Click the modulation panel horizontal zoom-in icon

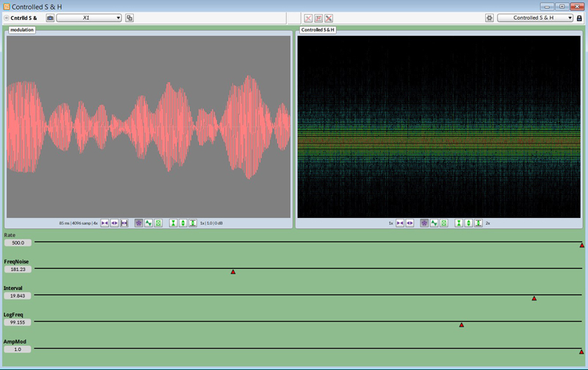(104, 223)
